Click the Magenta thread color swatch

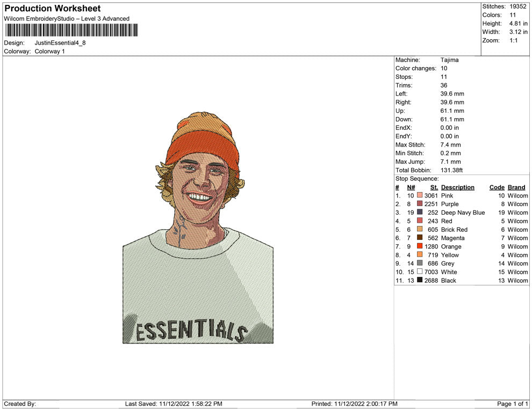point(420,238)
